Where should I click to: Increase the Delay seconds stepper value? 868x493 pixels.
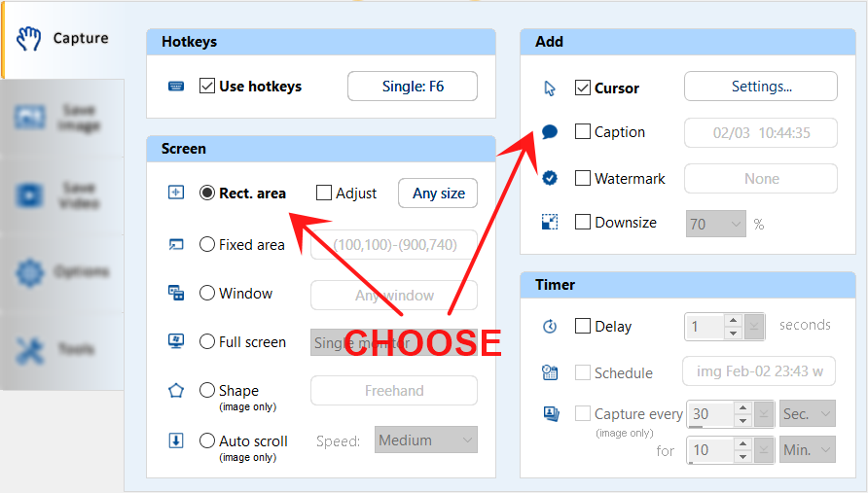(734, 320)
